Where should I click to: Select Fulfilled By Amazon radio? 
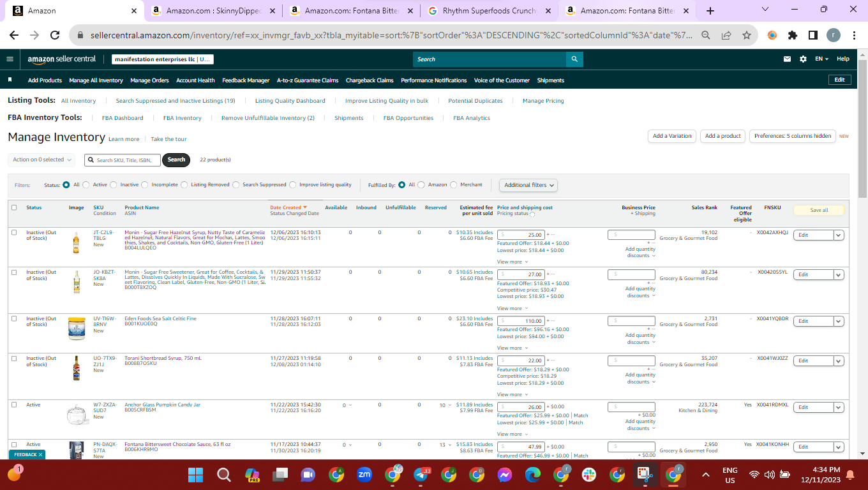421,185
